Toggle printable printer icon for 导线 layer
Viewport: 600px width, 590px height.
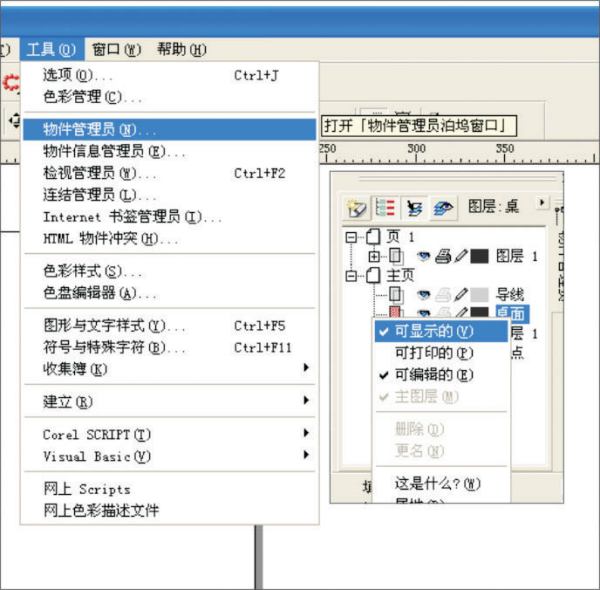tap(443, 294)
